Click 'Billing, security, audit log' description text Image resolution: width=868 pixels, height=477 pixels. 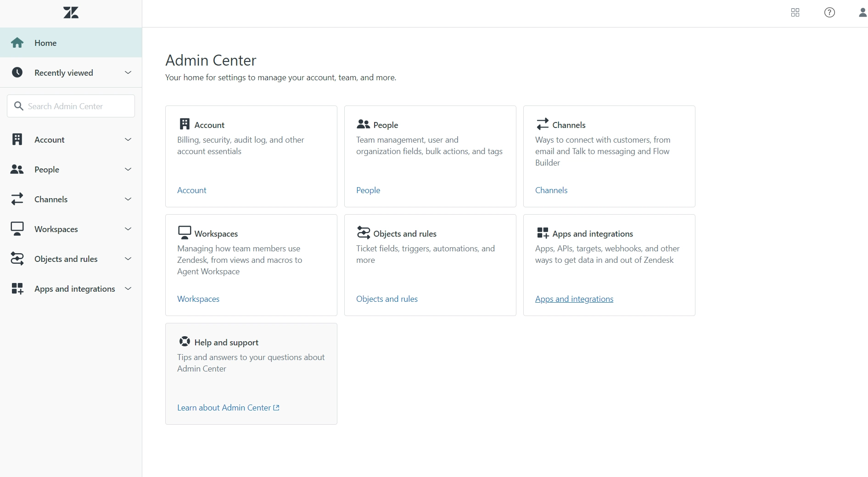[241, 145]
